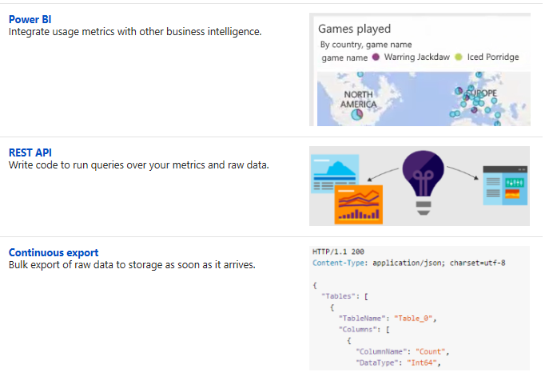This screenshot has width=545, height=392.
Task: Select the purple Warring Jackdaw legend dot
Action: tap(376, 57)
